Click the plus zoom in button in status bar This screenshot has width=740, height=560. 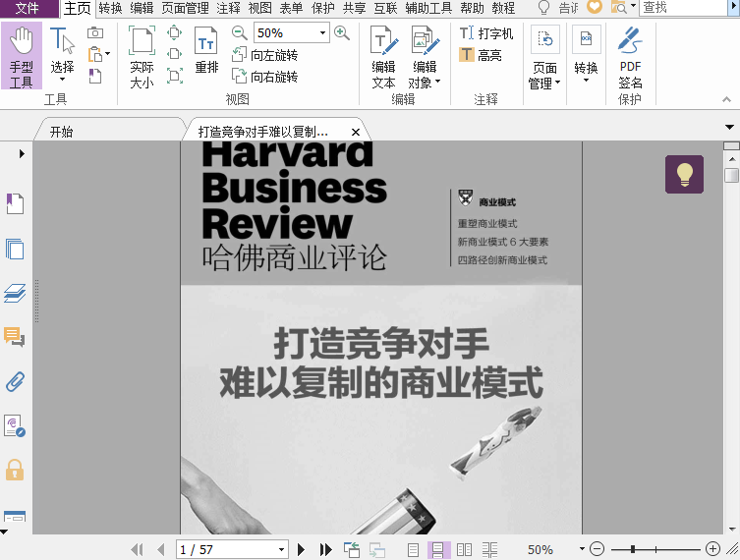(712, 548)
